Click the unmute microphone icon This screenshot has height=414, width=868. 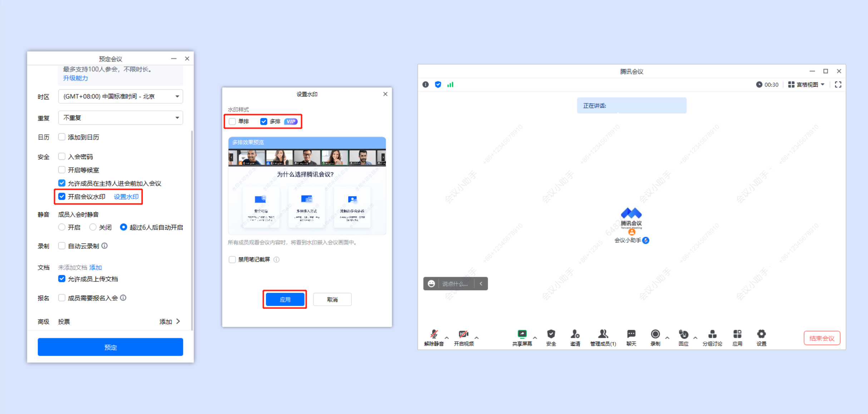click(434, 334)
